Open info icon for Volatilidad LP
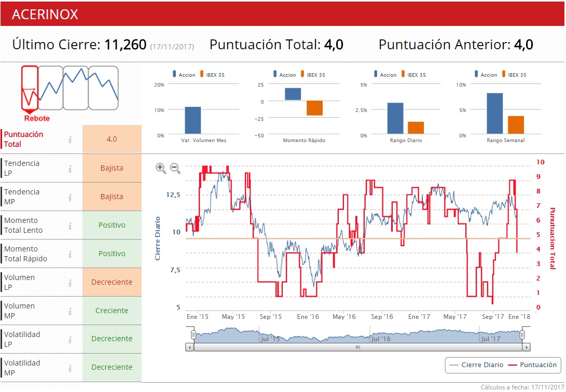The width and height of the screenshot is (566, 392). pyautogui.click(x=70, y=339)
